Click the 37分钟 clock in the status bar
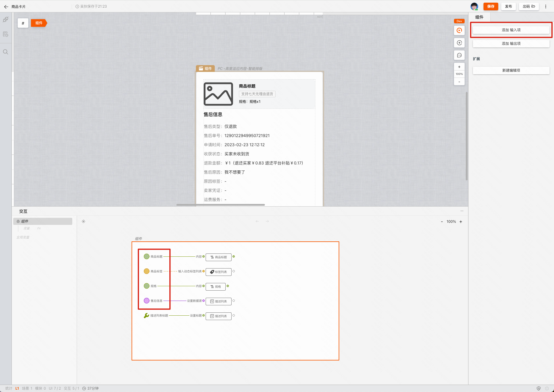The height and width of the screenshot is (392, 554). (x=91, y=388)
